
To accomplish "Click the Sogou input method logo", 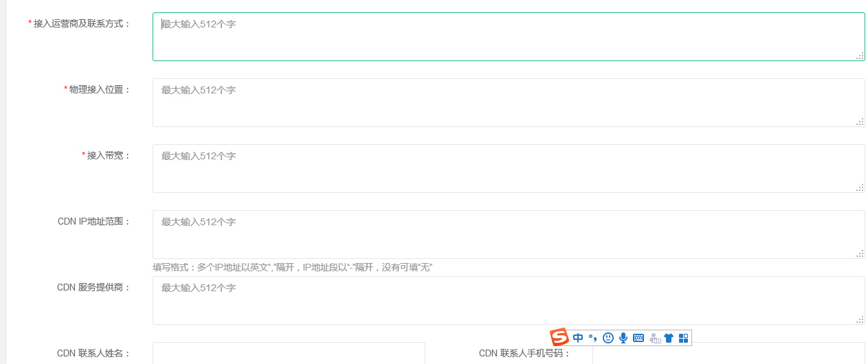I will pyautogui.click(x=559, y=337).
